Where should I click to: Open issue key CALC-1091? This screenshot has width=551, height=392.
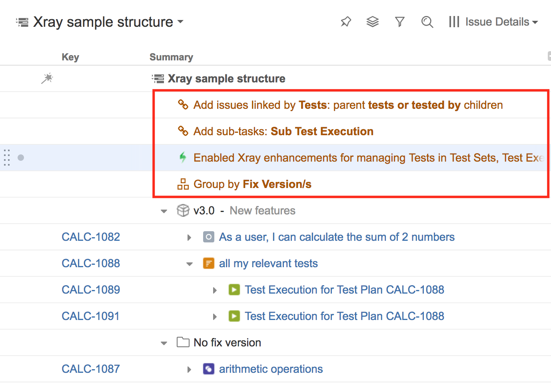point(91,316)
